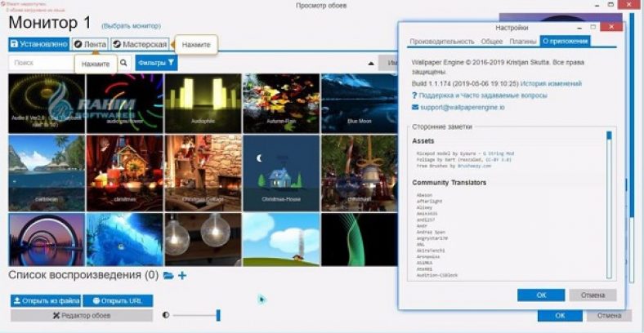This screenshot has width=644, height=333.
Task: Click the Assets heading in notes
Action: coord(423,140)
